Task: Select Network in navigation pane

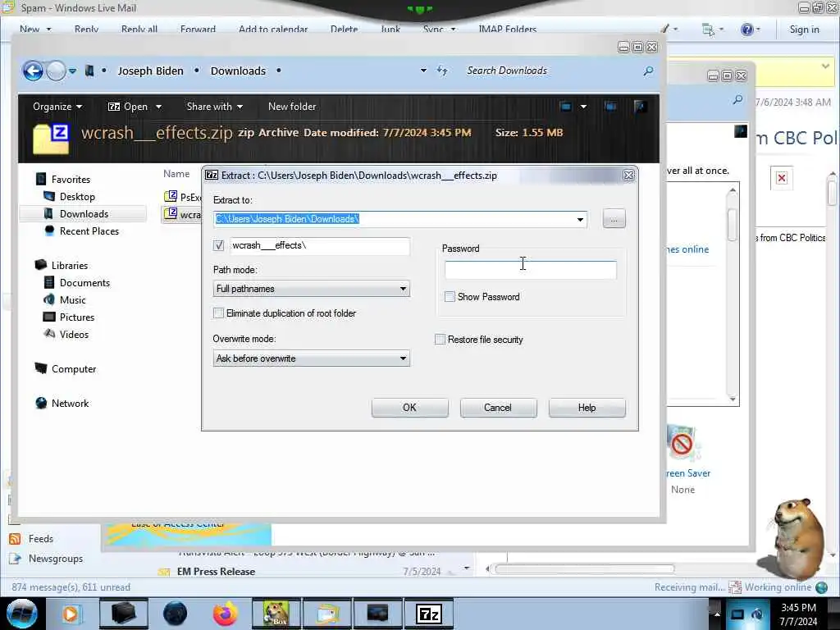Action: point(70,404)
